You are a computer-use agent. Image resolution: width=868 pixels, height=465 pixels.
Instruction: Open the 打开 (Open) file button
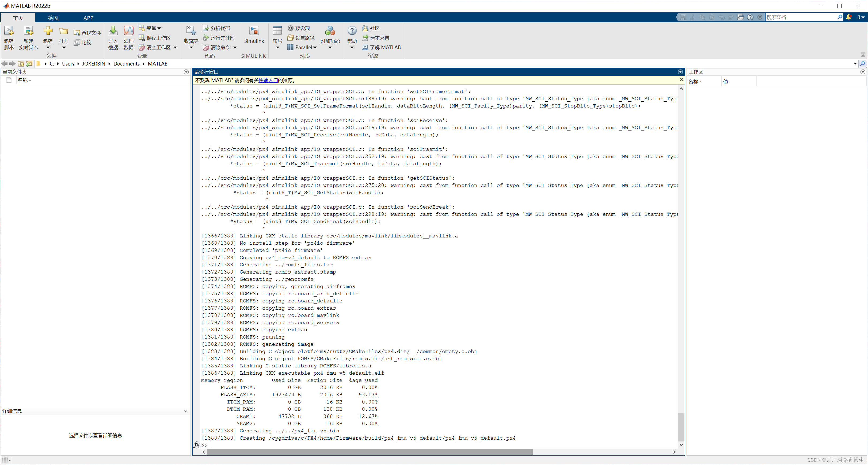(64, 38)
